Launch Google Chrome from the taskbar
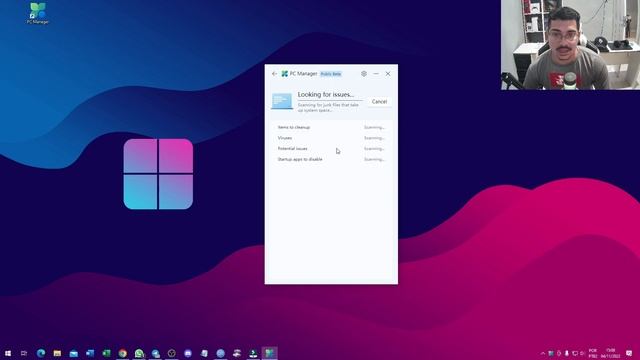 tap(122, 353)
